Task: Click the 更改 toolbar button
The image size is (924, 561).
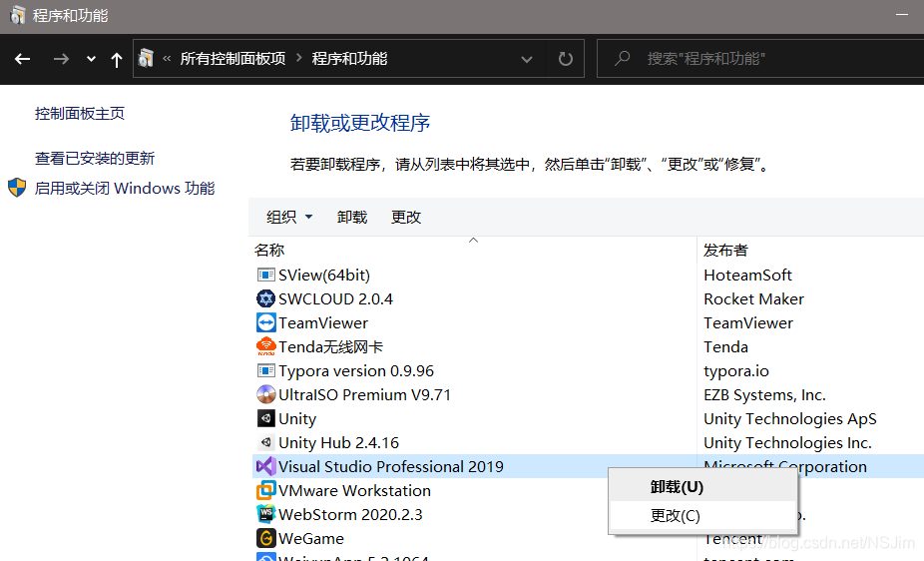Action: point(406,217)
